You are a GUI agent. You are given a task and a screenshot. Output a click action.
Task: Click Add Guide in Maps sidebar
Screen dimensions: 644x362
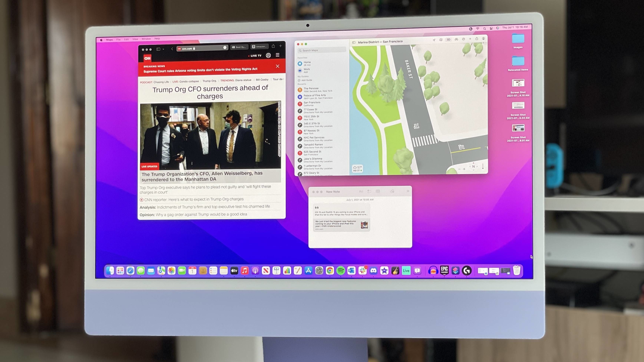[305, 80]
